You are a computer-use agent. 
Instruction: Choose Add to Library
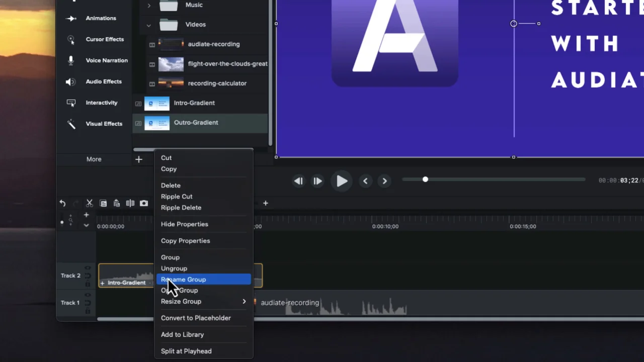tap(182, 335)
